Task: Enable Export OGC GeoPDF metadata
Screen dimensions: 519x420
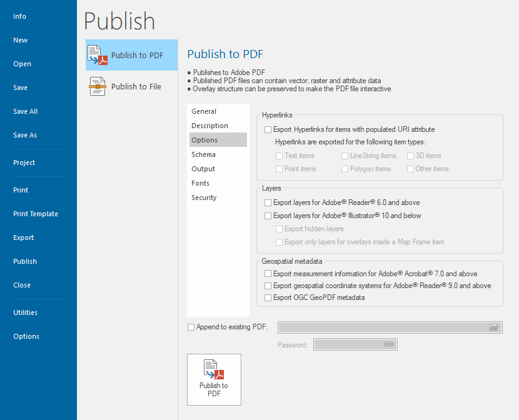Action: (x=268, y=297)
